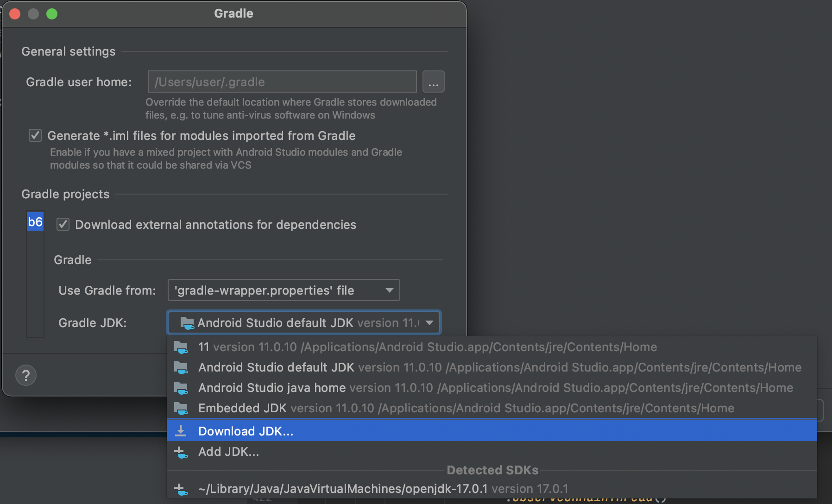Click the 'Use Gradle from:' label
The image size is (832, 504).
pyautogui.click(x=107, y=290)
